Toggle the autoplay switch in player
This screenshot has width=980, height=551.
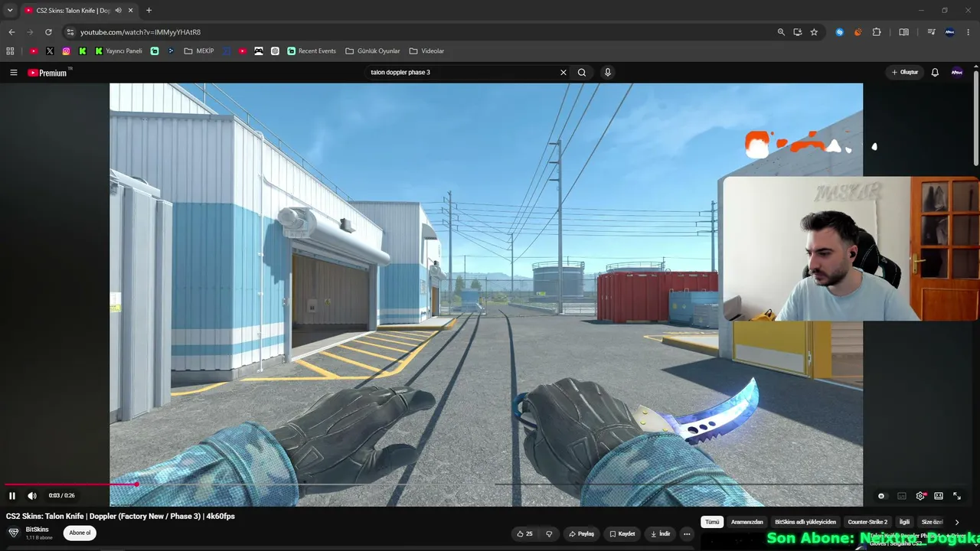(881, 496)
